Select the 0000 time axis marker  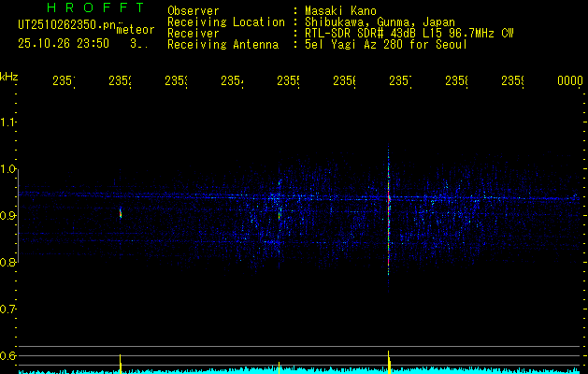[569, 81]
